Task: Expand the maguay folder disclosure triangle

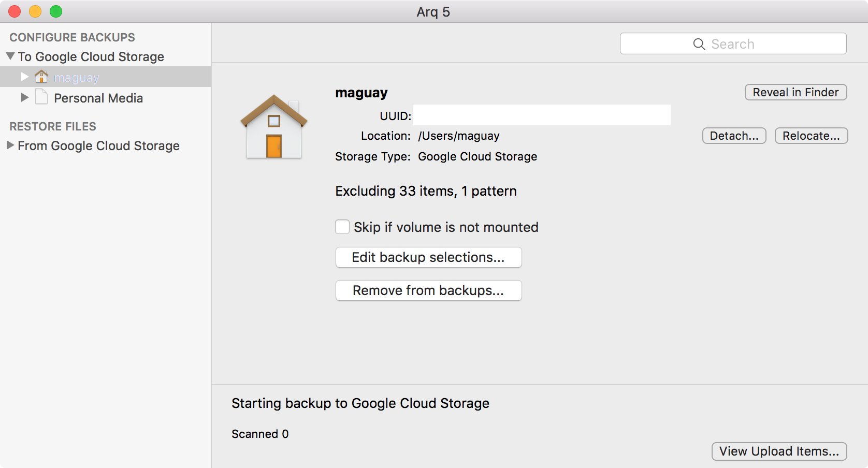Action: click(24, 77)
